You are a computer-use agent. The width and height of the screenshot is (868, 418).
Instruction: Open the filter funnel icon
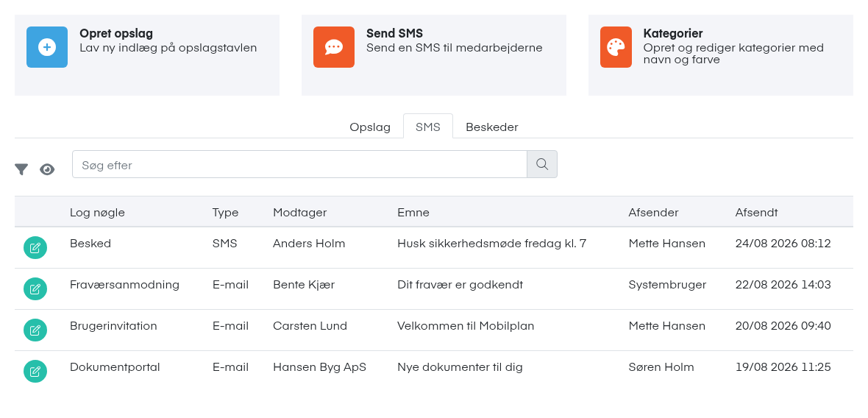point(21,169)
